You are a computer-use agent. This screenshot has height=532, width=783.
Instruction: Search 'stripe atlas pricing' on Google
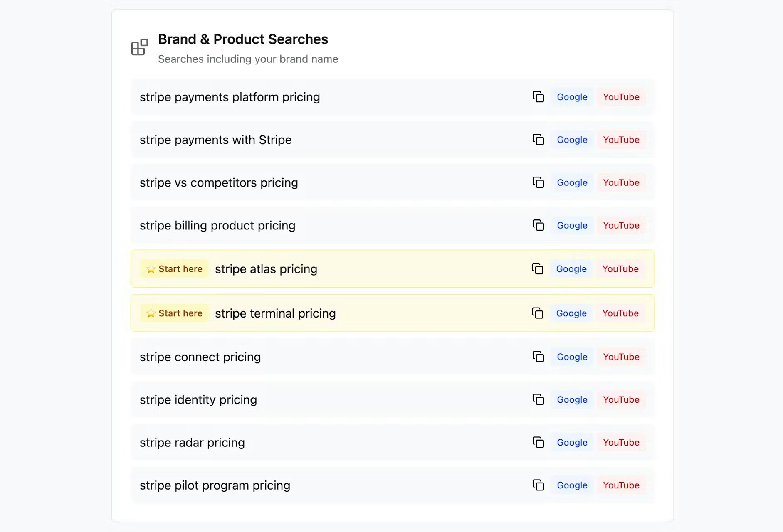(571, 269)
